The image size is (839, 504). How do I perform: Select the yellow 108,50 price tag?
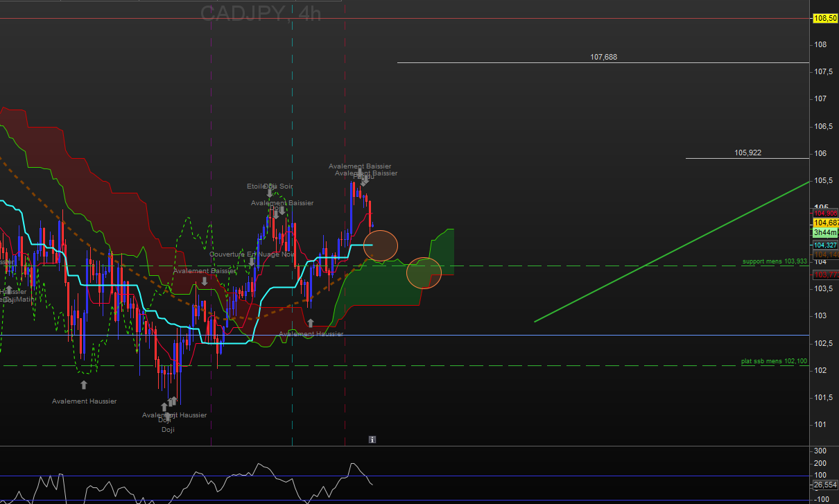pos(825,19)
